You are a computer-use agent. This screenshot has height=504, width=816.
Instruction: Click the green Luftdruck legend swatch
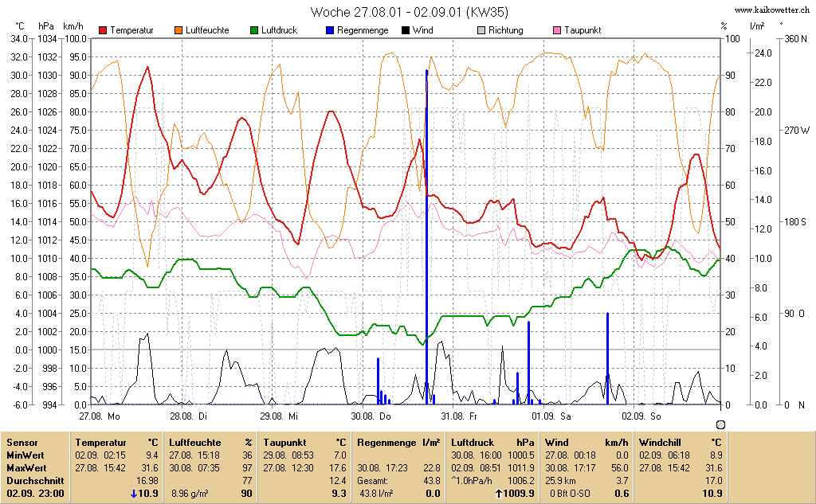(254, 30)
